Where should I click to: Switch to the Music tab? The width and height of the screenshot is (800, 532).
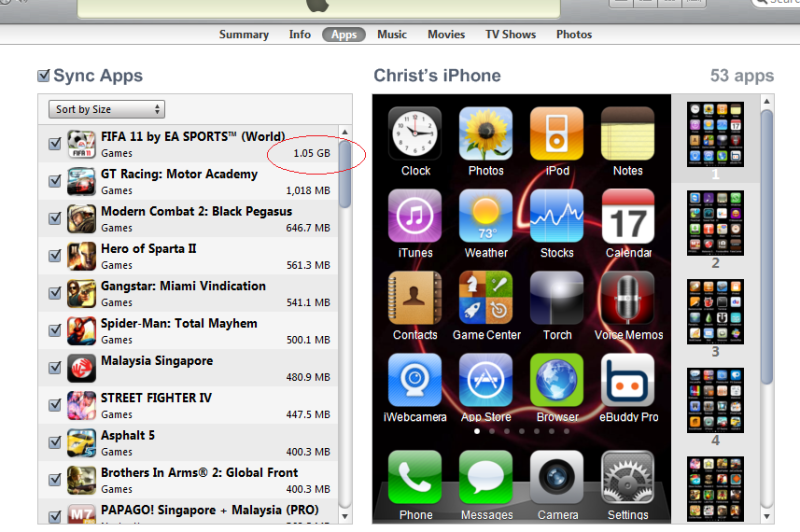[x=392, y=34]
